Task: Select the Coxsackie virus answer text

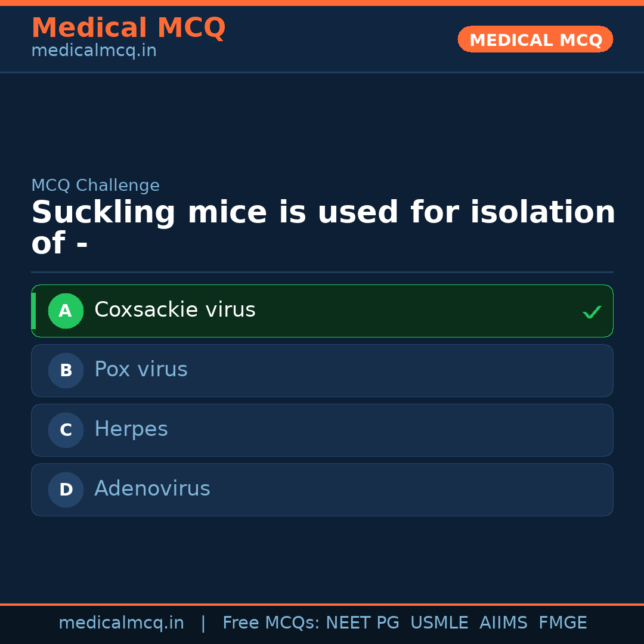Action: 175,310
